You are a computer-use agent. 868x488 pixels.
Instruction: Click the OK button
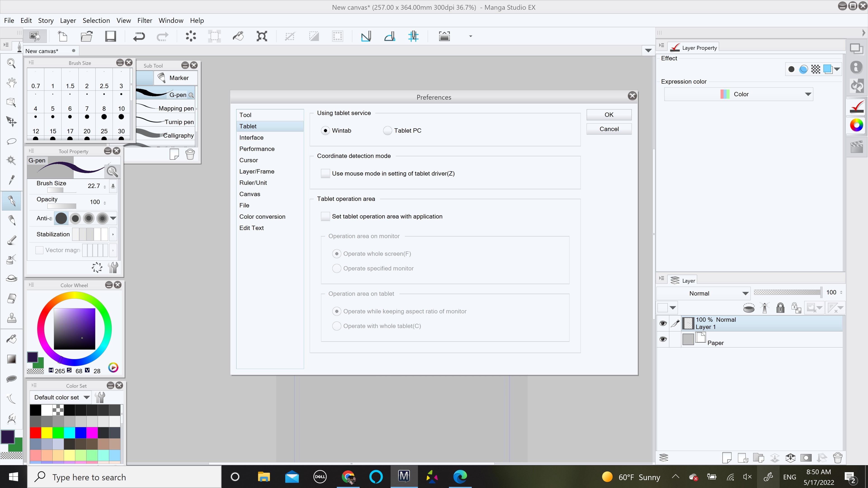point(609,115)
